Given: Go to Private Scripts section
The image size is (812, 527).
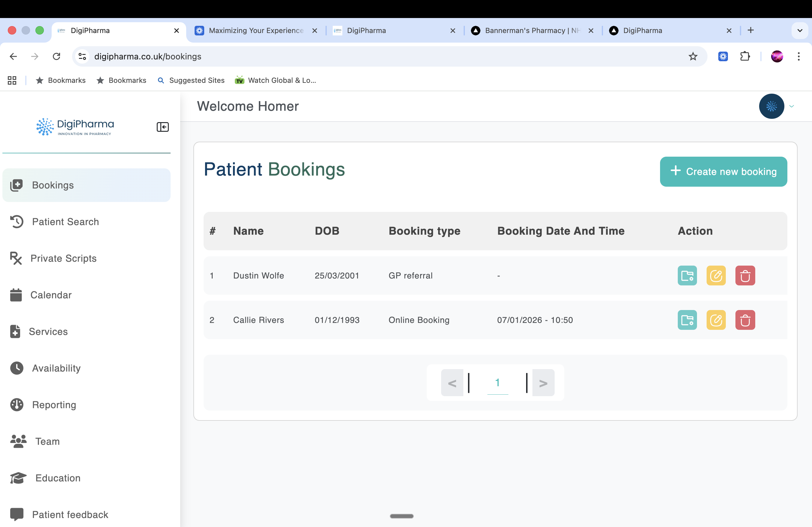Looking at the screenshot, I should pyautogui.click(x=63, y=258).
